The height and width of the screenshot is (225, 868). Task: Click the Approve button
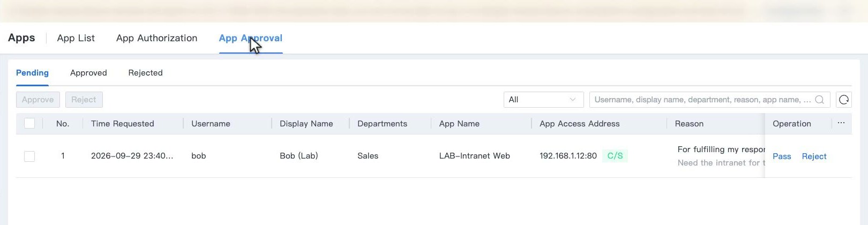point(38,100)
